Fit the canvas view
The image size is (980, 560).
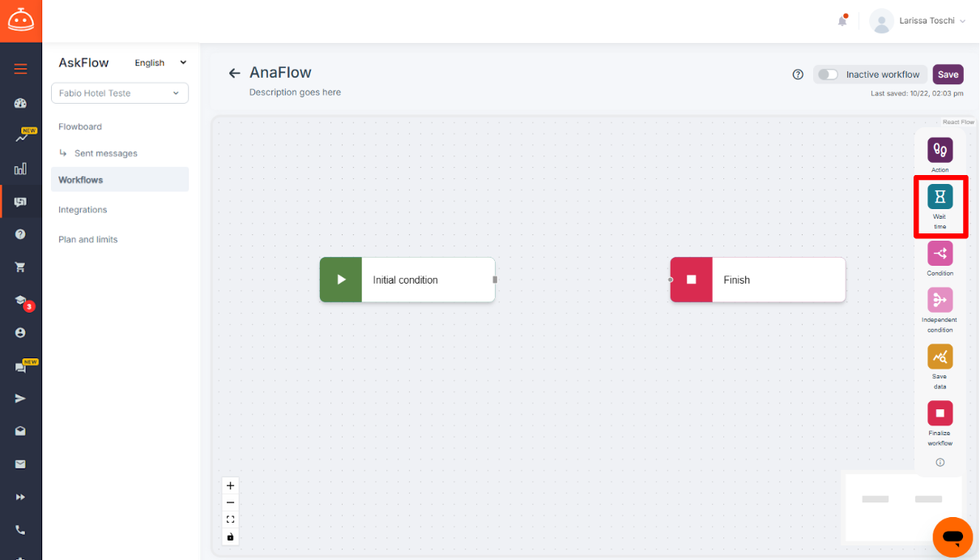click(230, 519)
